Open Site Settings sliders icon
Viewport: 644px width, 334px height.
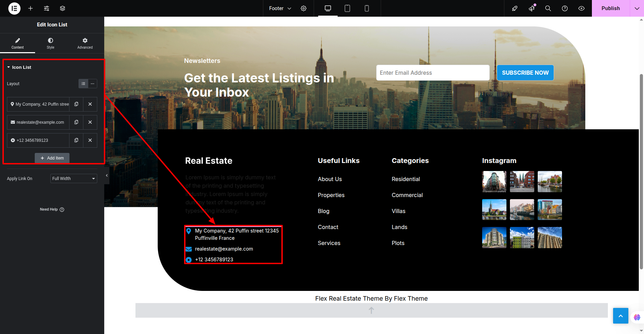[x=47, y=8]
